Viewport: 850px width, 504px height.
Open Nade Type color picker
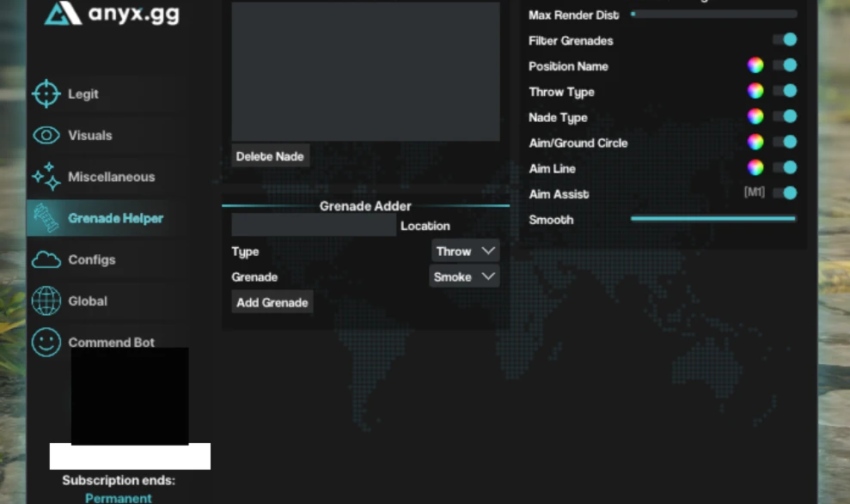click(x=755, y=117)
